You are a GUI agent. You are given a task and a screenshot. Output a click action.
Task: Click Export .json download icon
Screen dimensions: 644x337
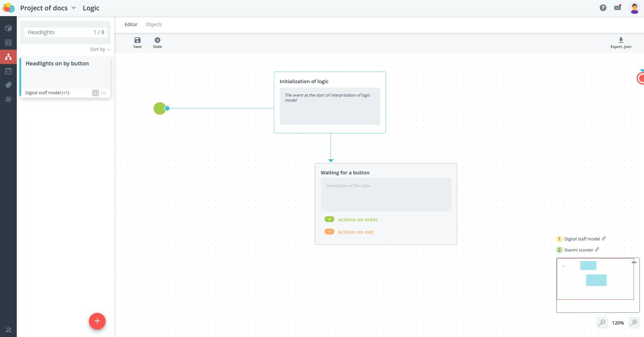click(621, 40)
